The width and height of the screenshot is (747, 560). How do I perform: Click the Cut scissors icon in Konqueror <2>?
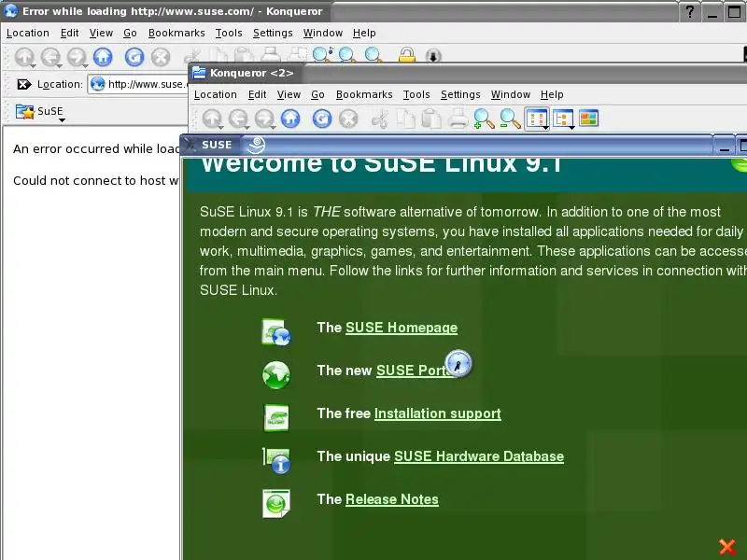(x=380, y=119)
